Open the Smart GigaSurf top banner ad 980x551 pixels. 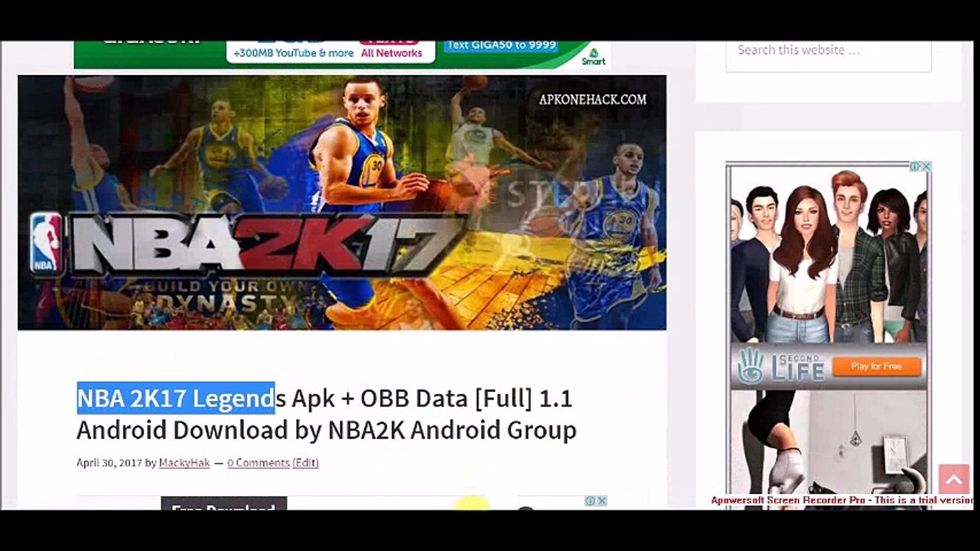pyautogui.click(x=342, y=54)
